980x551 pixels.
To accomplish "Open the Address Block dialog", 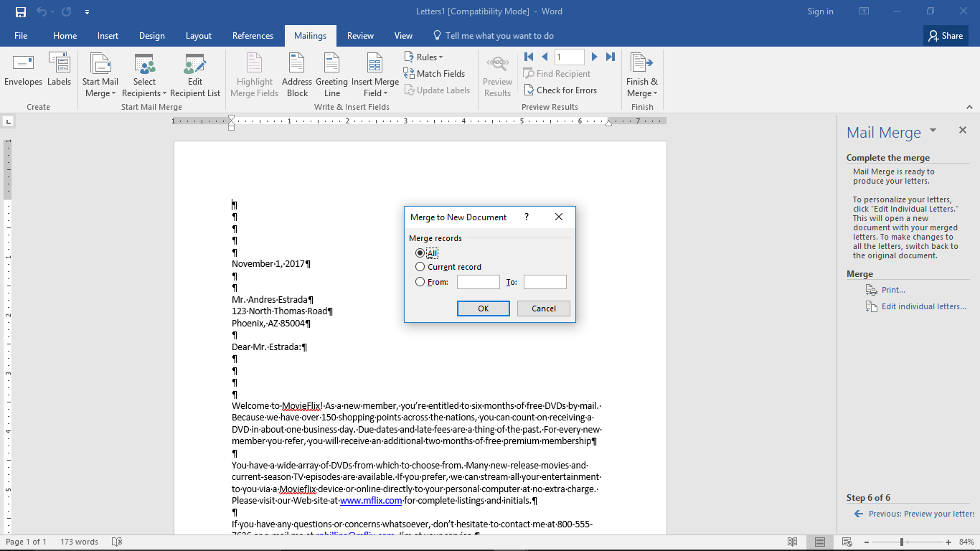I will coord(296,75).
